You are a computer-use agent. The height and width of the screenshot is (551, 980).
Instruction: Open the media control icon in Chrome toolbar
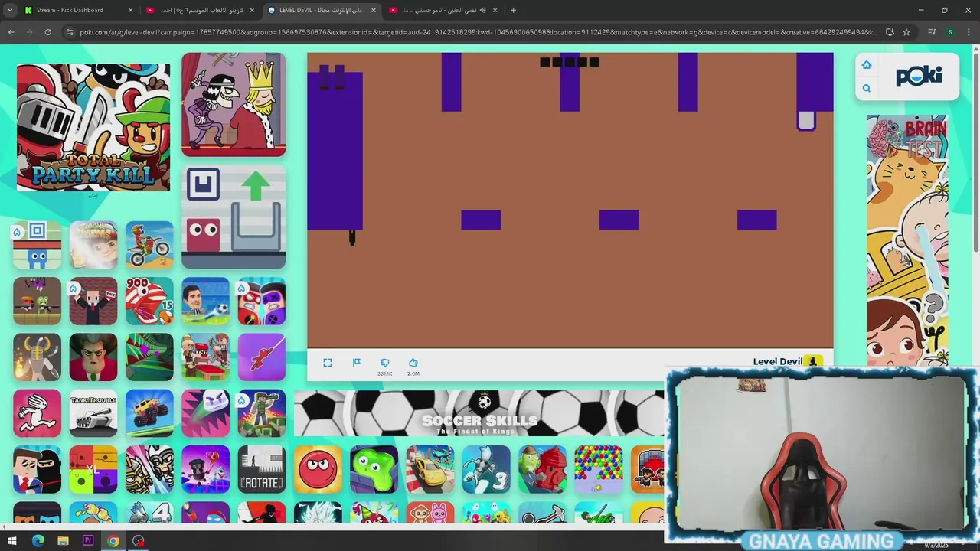point(932,32)
